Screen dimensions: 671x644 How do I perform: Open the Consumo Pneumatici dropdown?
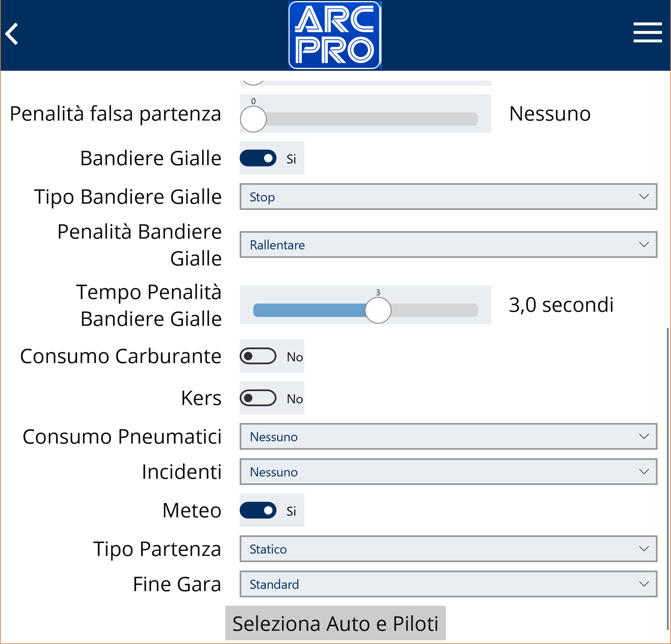pyautogui.click(x=448, y=437)
